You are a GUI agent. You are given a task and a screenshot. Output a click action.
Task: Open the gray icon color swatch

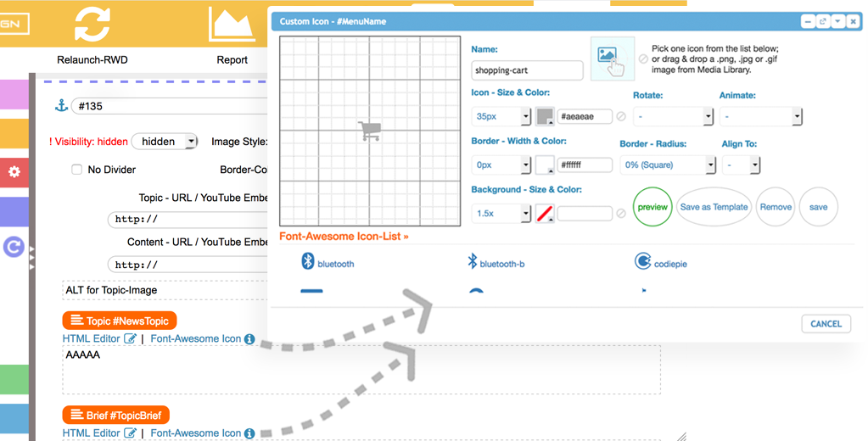click(x=544, y=117)
